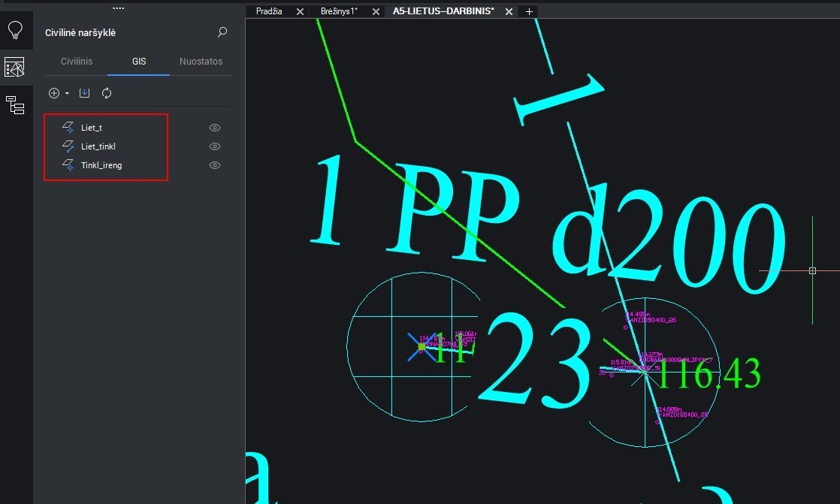Image resolution: width=840 pixels, height=504 pixels.
Task: Select the GIS tab
Action: point(139,61)
